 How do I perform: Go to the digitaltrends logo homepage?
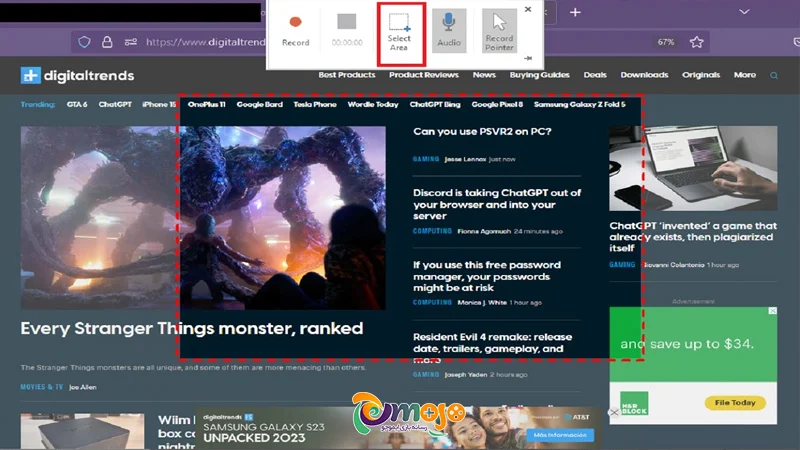(x=78, y=76)
